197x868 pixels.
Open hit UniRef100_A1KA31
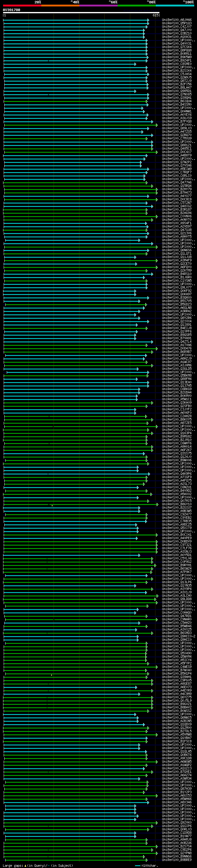point(177,37)
